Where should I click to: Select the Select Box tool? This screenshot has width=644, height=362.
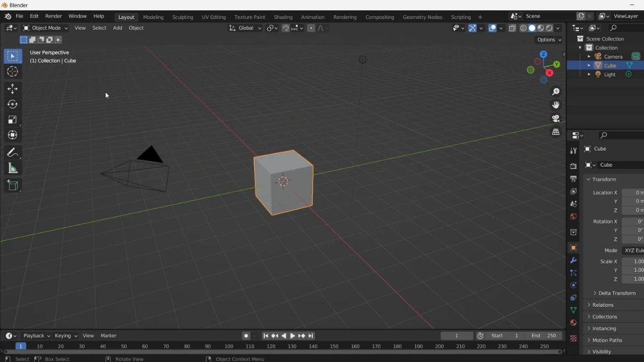click(x=13, y=56)
